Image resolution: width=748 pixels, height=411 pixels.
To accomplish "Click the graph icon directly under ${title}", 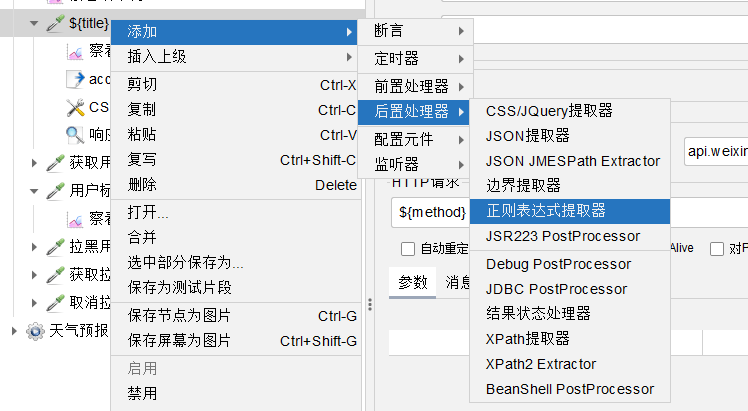I will 75,51.
